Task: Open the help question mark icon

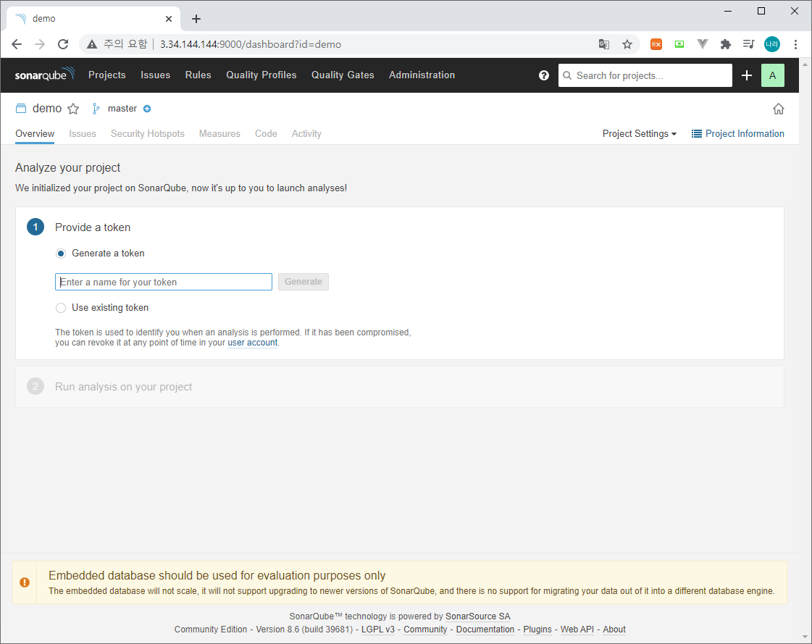Action: click(x=544, y=75)
